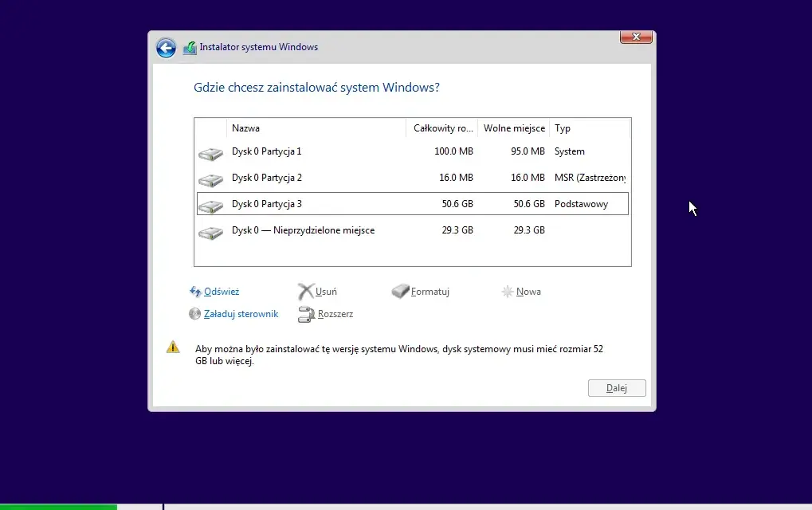Click the Dalej button

(617, 388)
